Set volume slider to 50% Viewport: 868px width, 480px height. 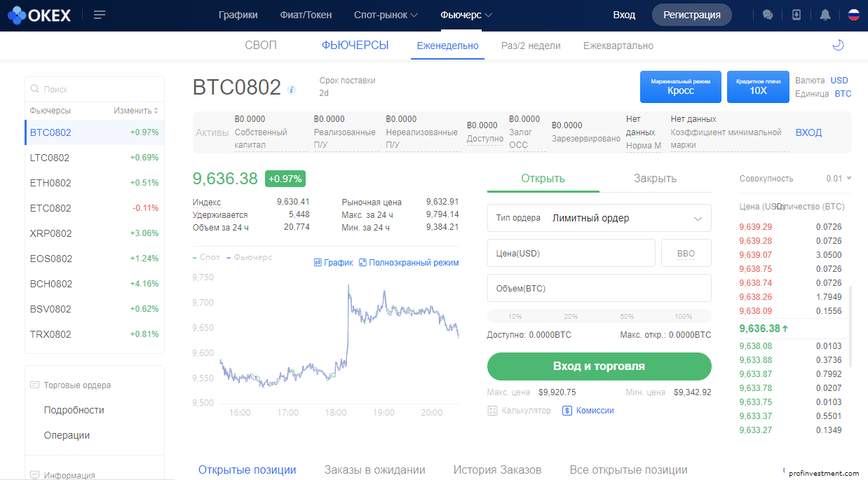pyautogui.click(x=627, y=316)
